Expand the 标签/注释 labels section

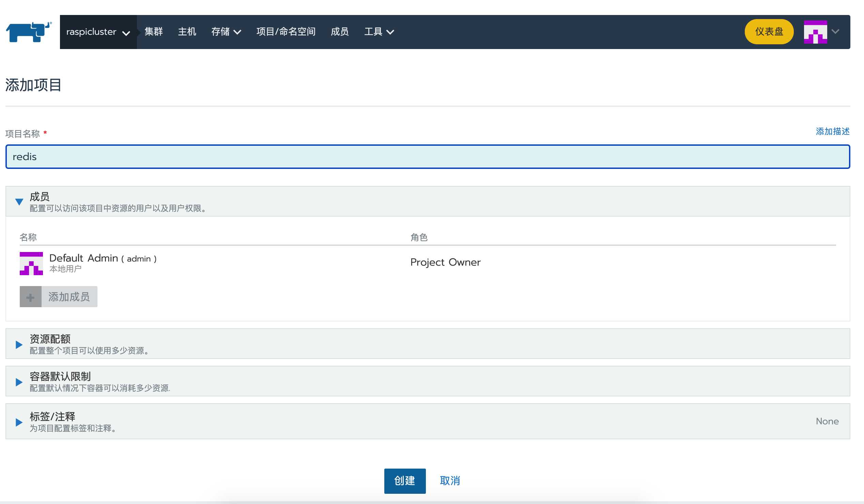19,422
